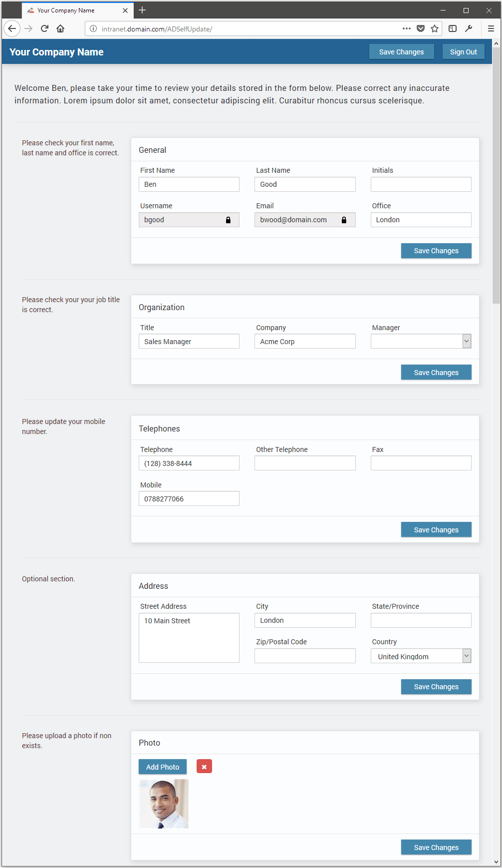Click the vertical scrollbar thumb
The width and height of the screenshot is (502, 868).
[496, 175]
